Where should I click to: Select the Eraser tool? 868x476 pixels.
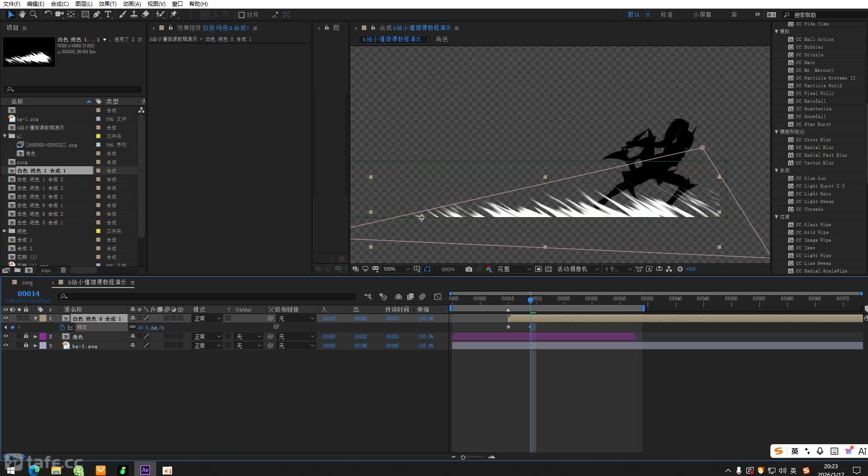(x=145, y=15)
